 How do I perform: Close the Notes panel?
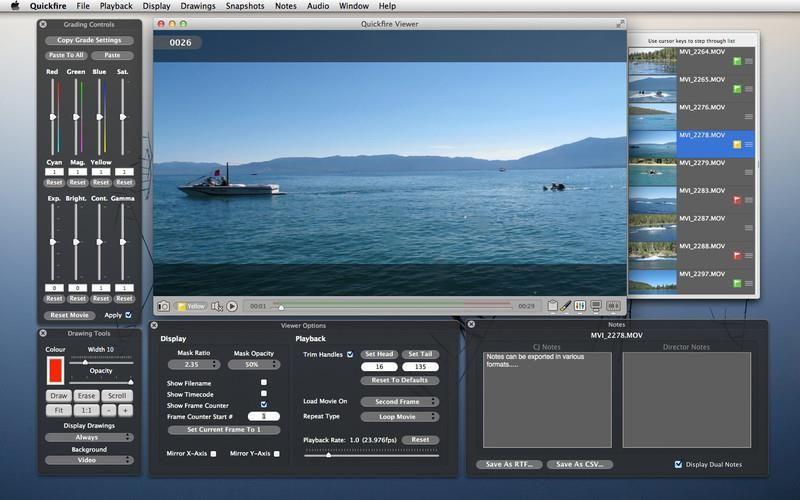click(x=471, y=324)
